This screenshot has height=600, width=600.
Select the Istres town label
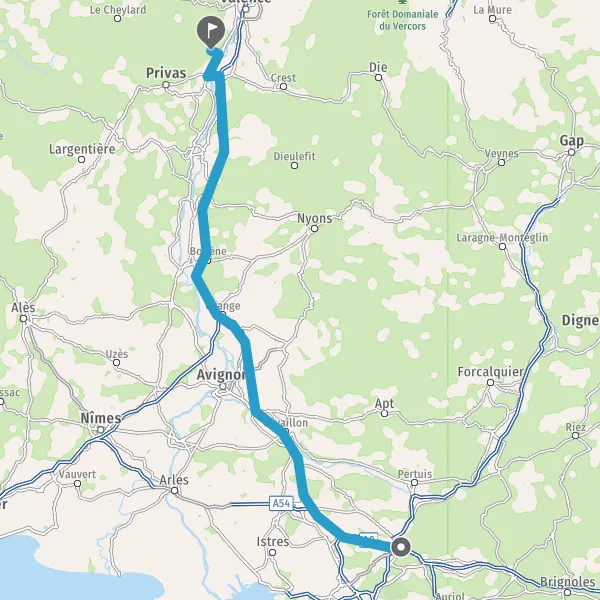(272, 541)
